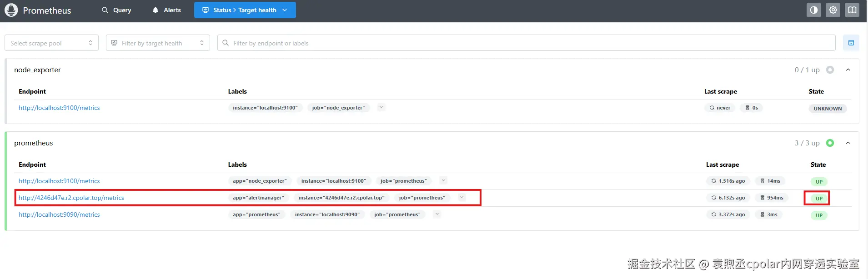
Task: Click the magnifier icon in endpoint filter
Action: pos(226,43)
